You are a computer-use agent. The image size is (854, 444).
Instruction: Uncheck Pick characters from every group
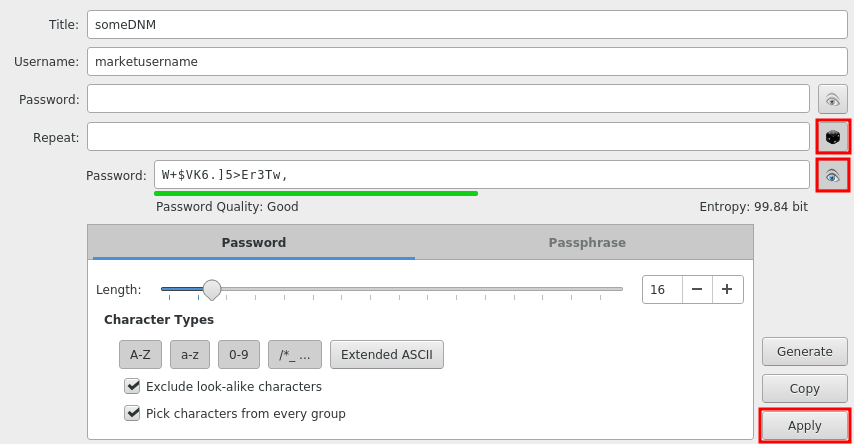click(132, 413)
